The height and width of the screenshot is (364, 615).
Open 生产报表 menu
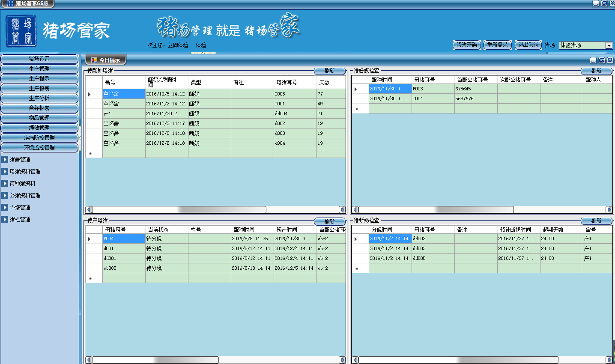(39, 89)
